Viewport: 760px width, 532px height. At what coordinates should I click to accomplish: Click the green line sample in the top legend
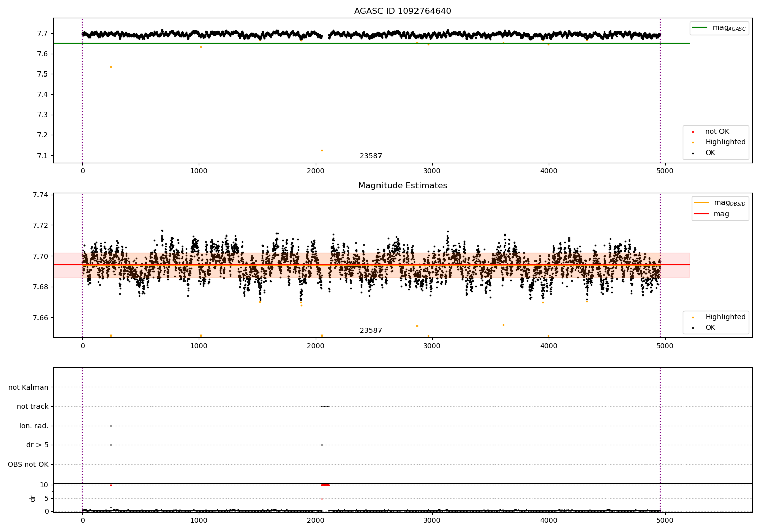pyautogui.click(x=700, y=28)
